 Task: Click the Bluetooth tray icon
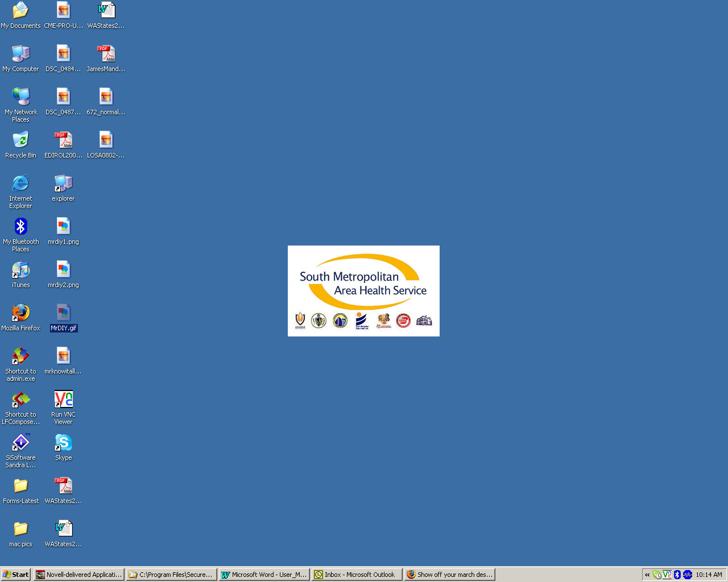coord(677,575)
